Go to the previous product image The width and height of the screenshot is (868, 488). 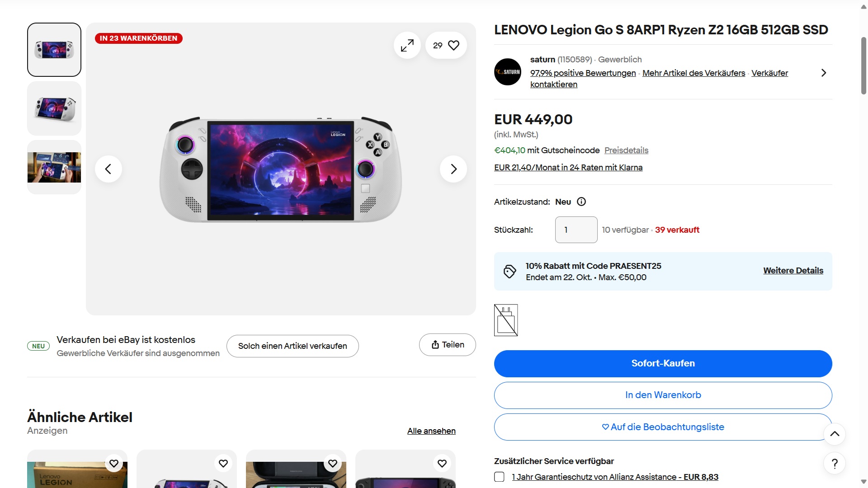[108, 169]
